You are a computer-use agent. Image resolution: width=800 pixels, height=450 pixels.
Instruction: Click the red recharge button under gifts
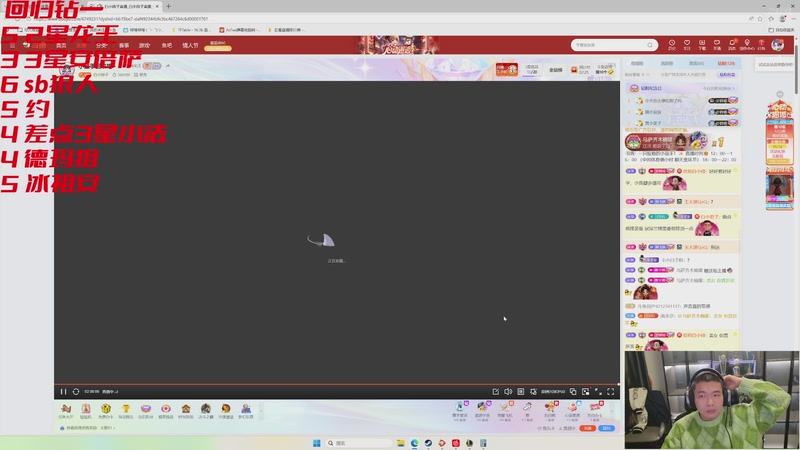(588, 428)
